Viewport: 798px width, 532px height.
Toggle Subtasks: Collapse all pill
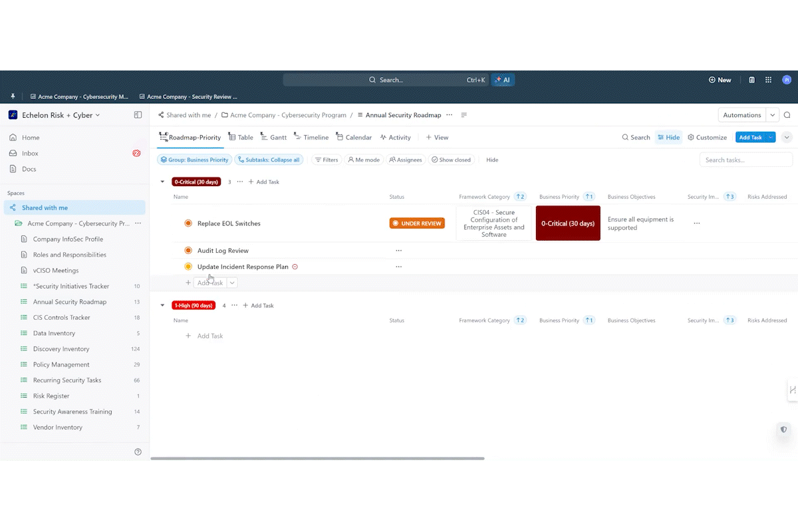click(x=269, y=160)
